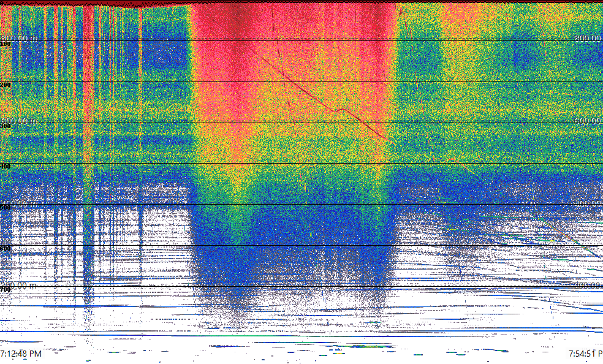Click the left '600.00 m' depth label
This screenshot has width=603, height=364.
click(18, 120)
